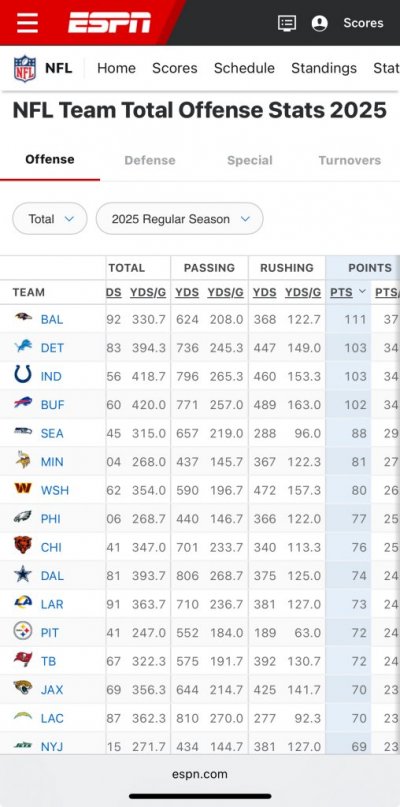
Task: Click the NFL shield logo
Action: tap(25, 68)
